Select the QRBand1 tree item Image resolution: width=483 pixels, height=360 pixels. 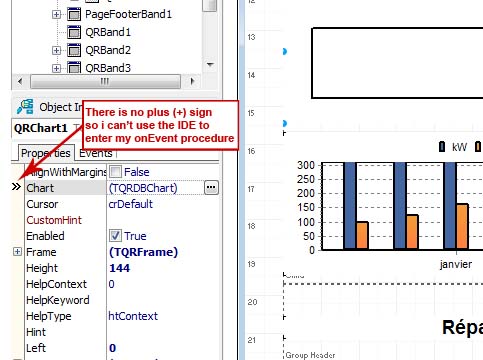click(x=108, y=32)
